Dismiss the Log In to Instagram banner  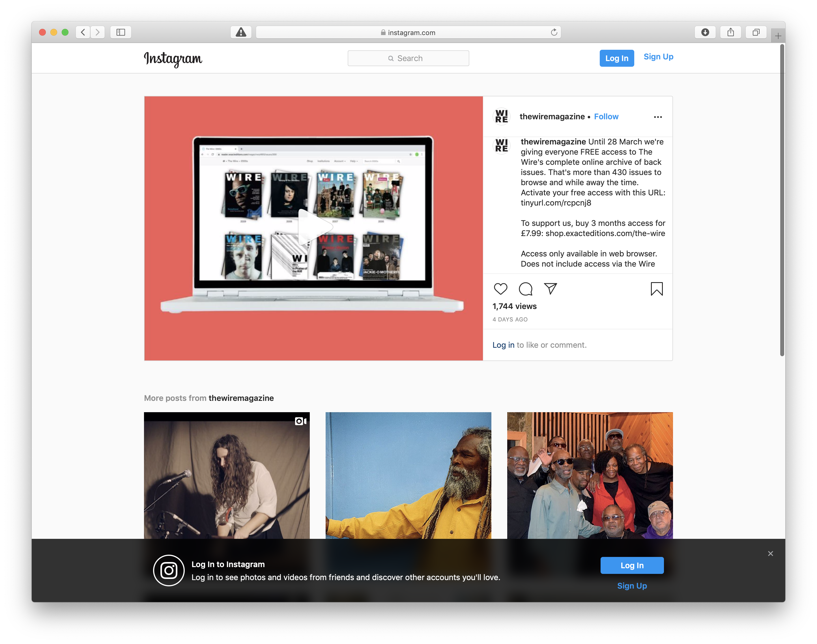[x=770, y=554]
